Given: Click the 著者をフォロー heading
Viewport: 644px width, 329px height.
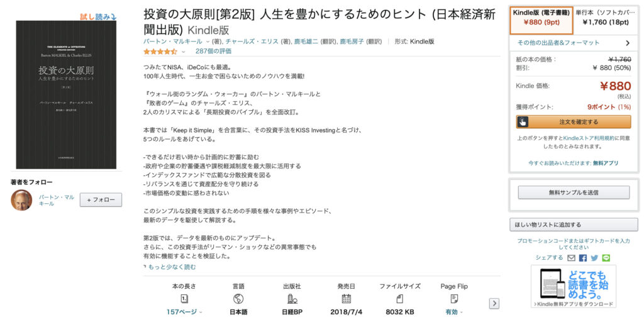Looking at the screenshot, I should [x=31, y=182].
